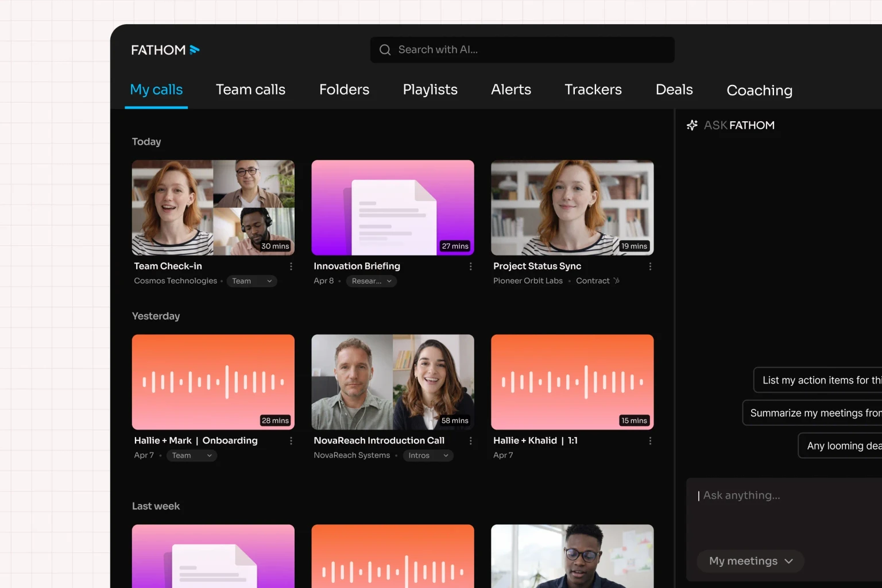Click the Cosmos Technologies company name
Screen dimensions: 882x588
tap(176, 281)
